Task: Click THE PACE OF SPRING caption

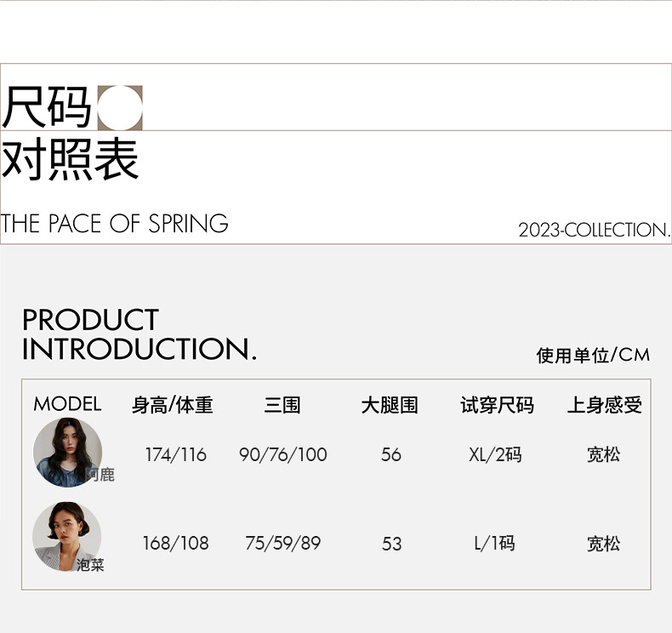Action: (x=115, y=224)
